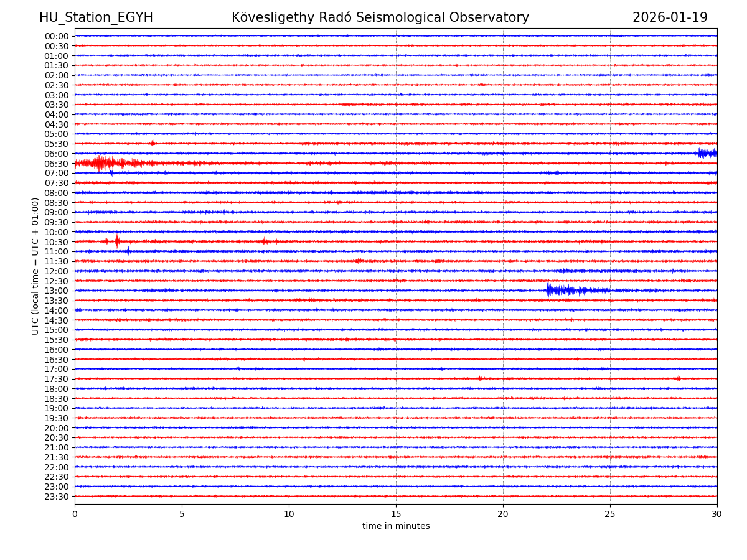This screenshot has width=747, height=560.
Task: Click the blue burst ending the 06:00 trace
Action: coord(708,152)
